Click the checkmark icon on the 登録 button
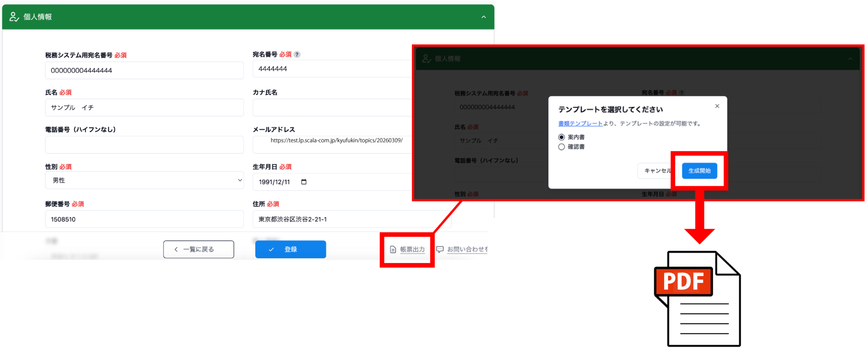This screenshot has height=356, width=868. (x=270, y=249)
